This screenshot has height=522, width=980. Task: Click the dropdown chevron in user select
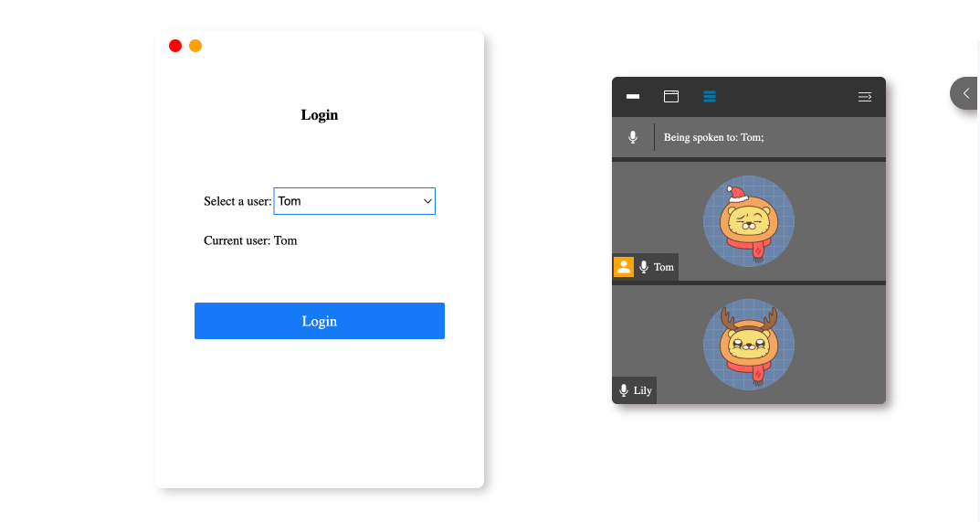pyautogui.click(x=427, y=201)
